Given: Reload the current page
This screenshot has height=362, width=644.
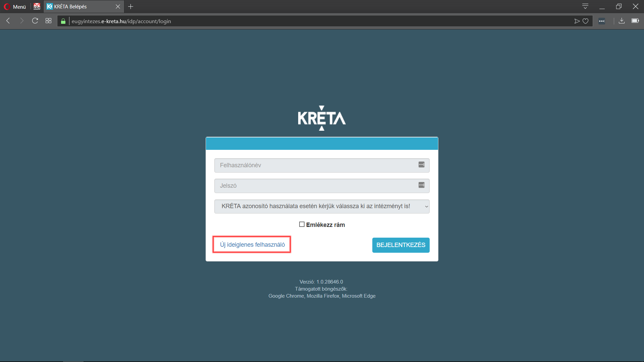Looking at the screenshot, I should pos(35,21).
